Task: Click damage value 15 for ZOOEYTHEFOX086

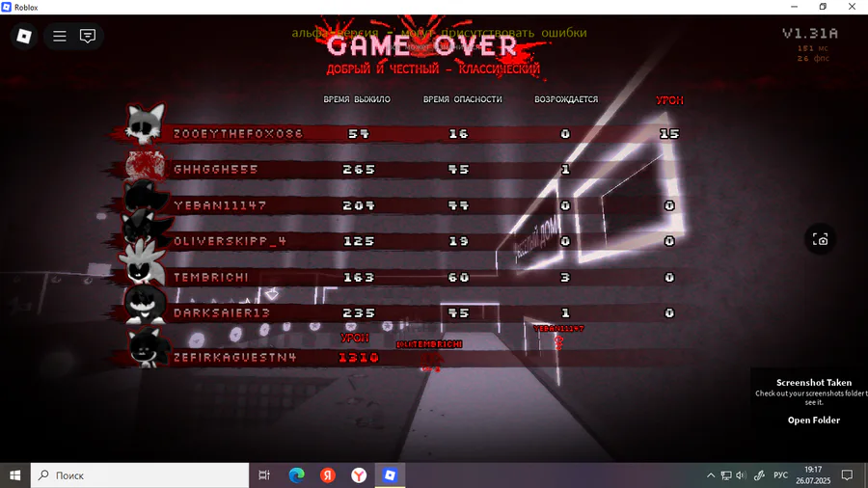Action: tap(669, 134)
